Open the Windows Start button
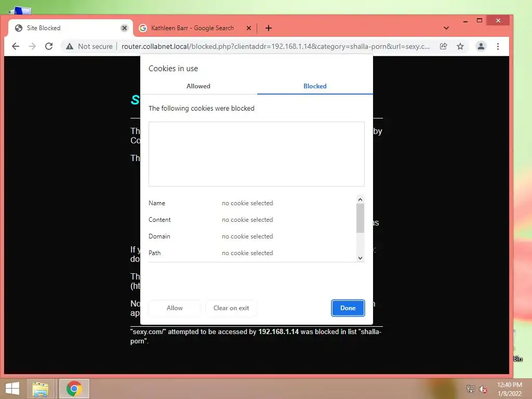 coord(12,389)
